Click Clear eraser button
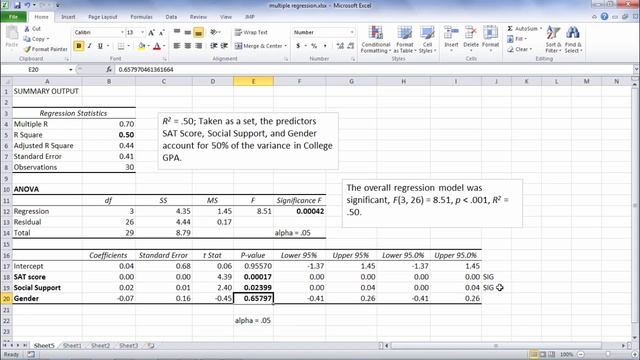Image resolution: width=640 pixels, height=360 pixels. (x=519, y=49)
